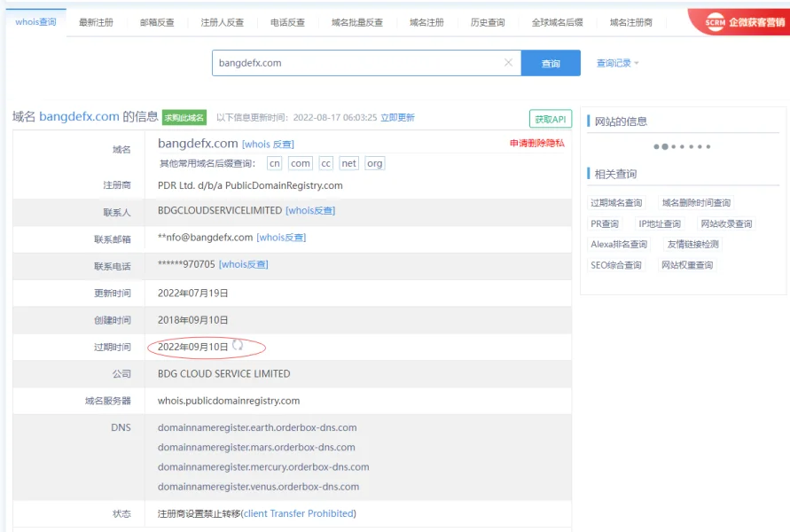Click the 查询 search button
790x532 pixels.
click(x=551, y=62)
